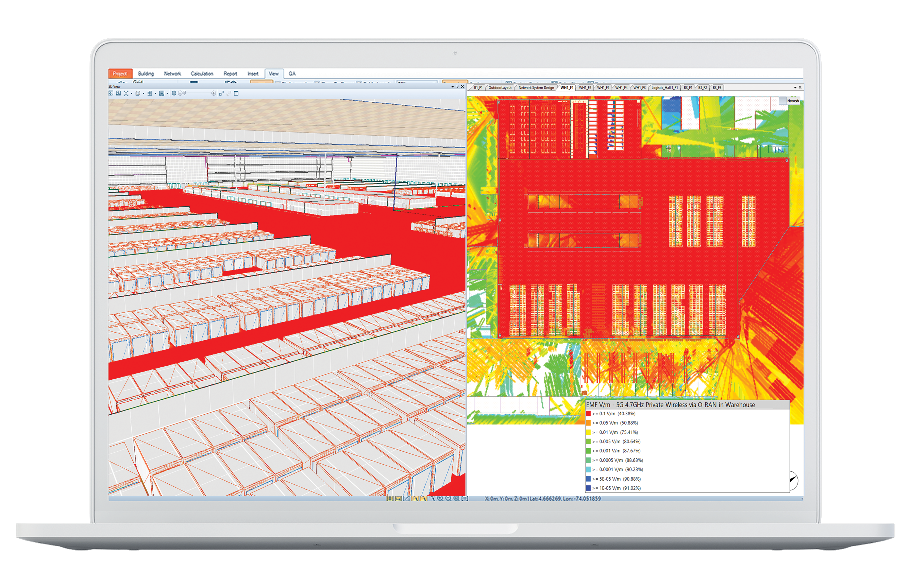Switch to the WH1_F5 plan tab
This screenshot has width=911, height=588.
tap(603, 88)
